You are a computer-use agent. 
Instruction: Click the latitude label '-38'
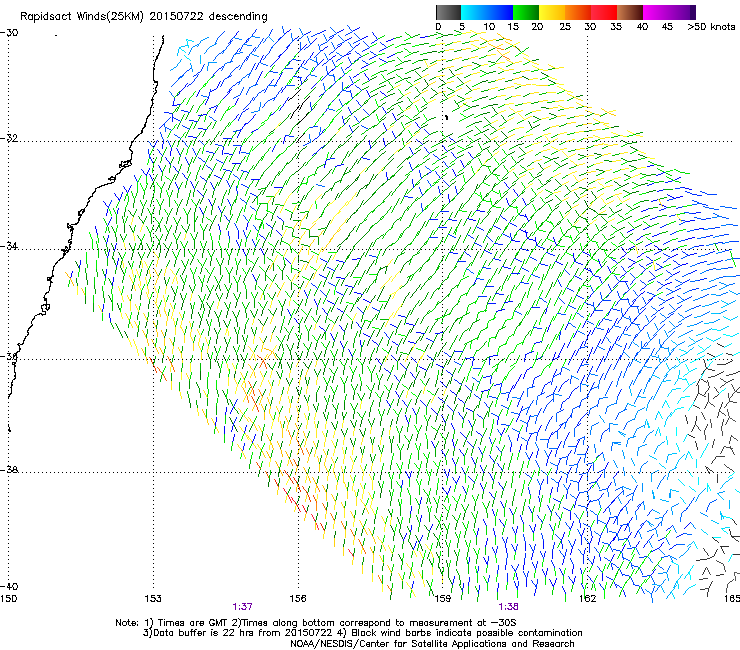pos(9,470)
